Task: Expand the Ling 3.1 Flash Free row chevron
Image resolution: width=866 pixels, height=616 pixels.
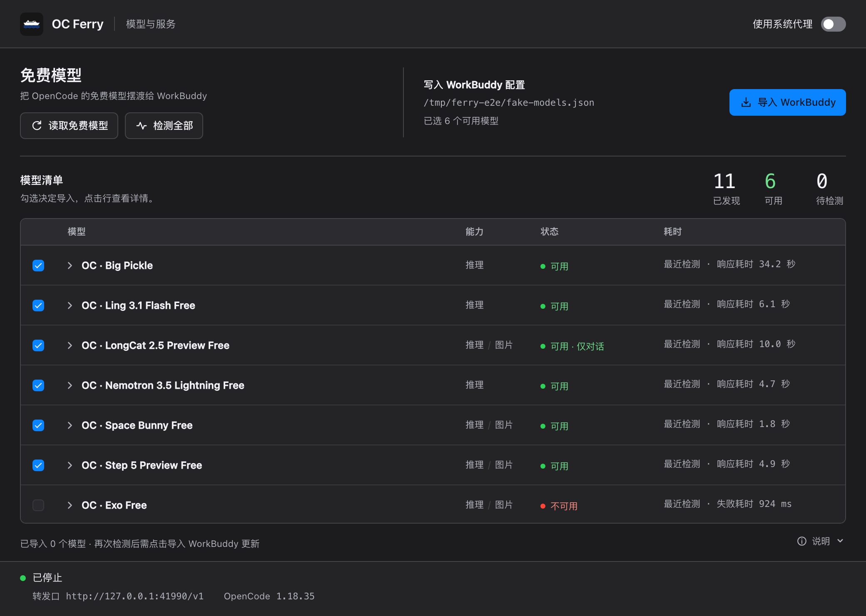Action: (x=70, y=306)
